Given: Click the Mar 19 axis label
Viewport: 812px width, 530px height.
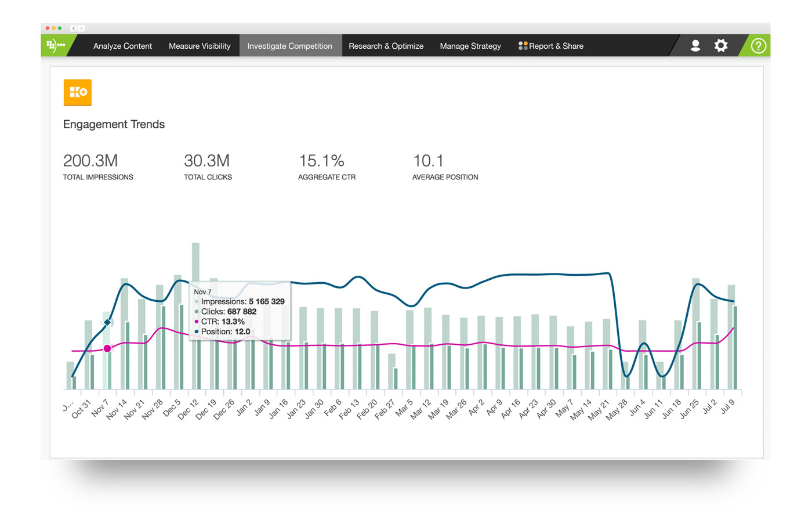Looking at the screenshot, I should pyautogui.click(x=438, y=409).
